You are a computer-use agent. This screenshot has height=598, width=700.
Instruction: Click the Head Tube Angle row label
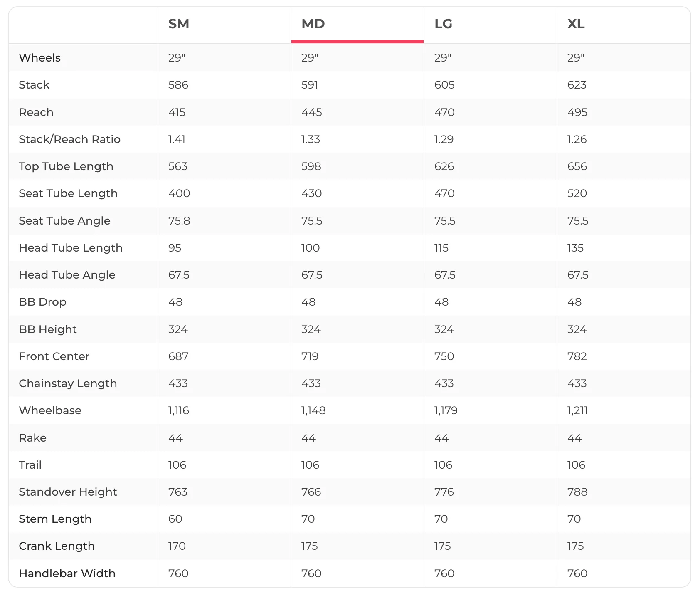click(x=67, y=275)
